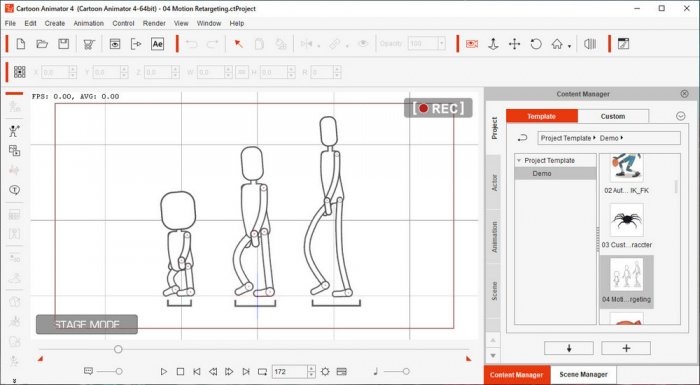This screenshot has height=385, width=700.
Task: Click the arrow after Project Template in breadcrumb
Action: coord(594,138)
